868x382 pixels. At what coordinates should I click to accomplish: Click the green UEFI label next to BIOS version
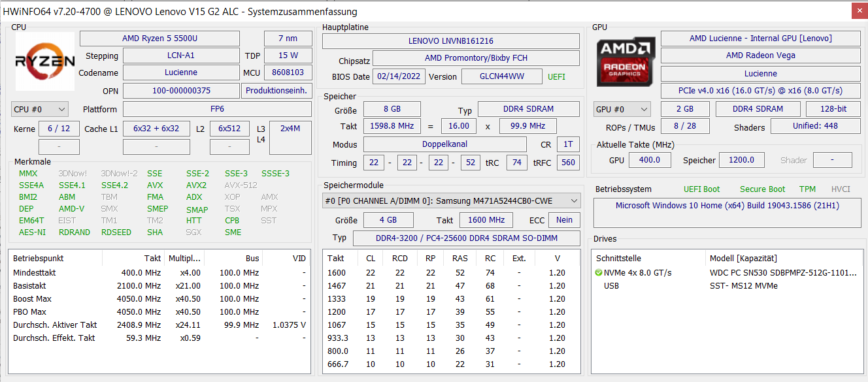[x=556, y=76]
